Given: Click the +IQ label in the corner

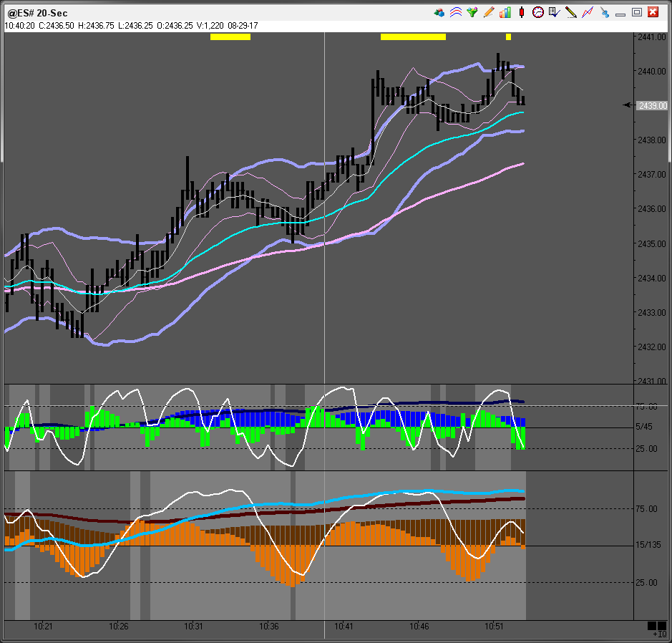Looking at the screenshot, I should pos(659,634).
